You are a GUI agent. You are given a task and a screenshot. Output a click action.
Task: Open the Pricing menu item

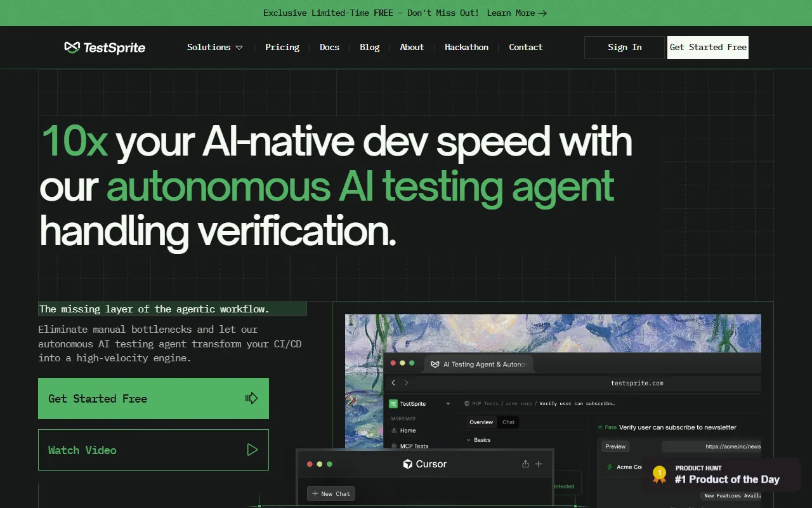[x=282, y=48]
